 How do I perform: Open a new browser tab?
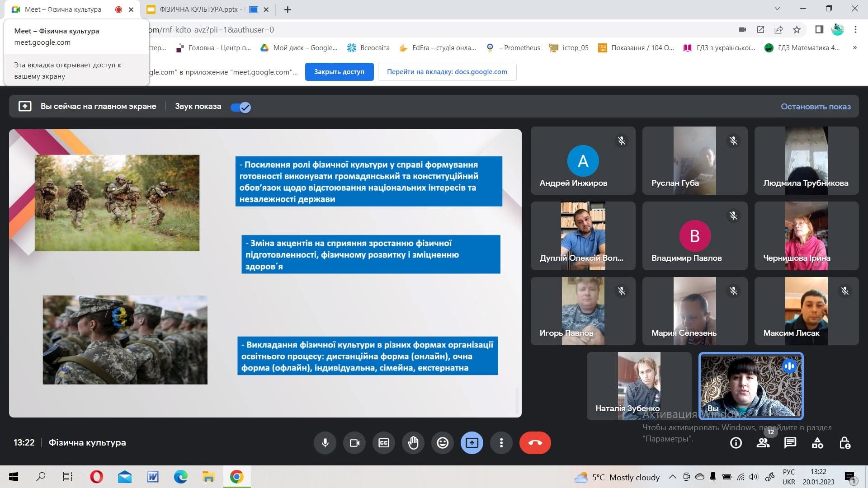click(x=288, y=9)
